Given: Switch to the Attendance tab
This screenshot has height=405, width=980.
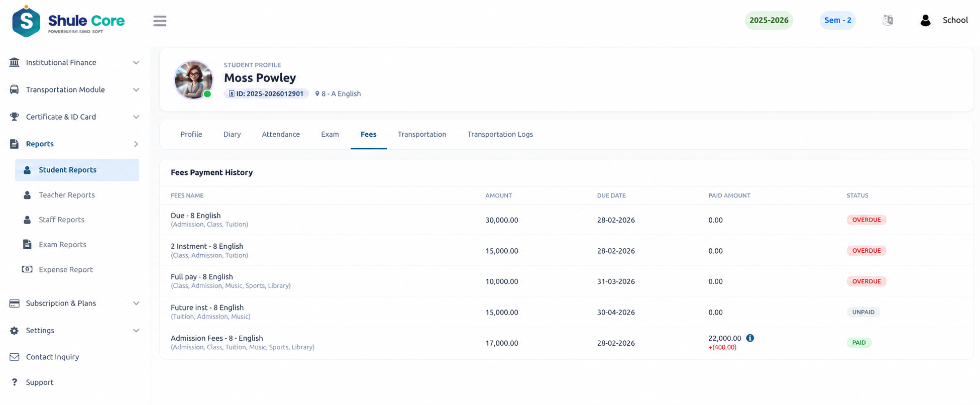Looking at the screenshot, I should pyautogui.click(x=281, y=134).
